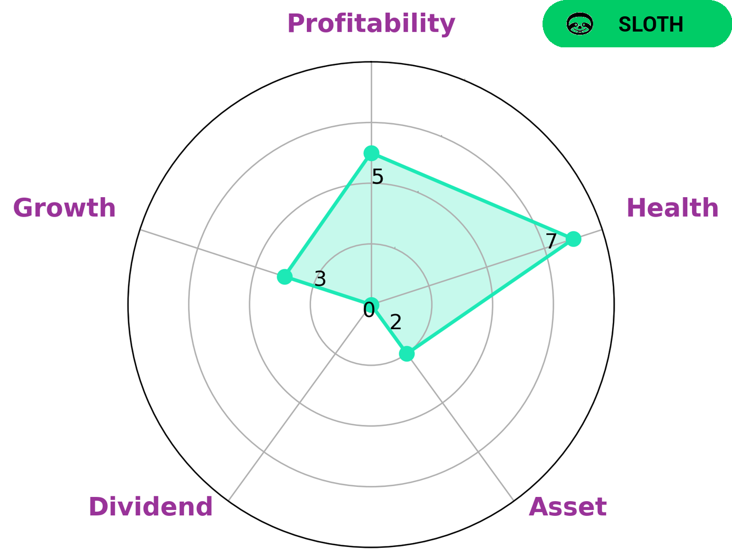
Task: Click the Dividend axis label
Action: pyautogui.click(x=151, y=507)
